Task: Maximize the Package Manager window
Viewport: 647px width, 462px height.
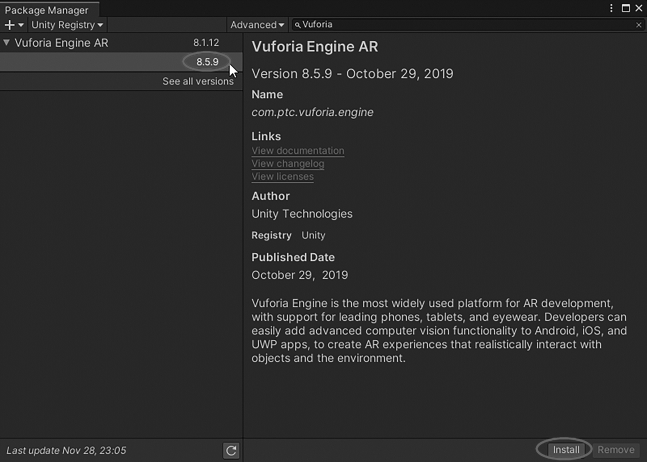Action: [x=626, y=8]
